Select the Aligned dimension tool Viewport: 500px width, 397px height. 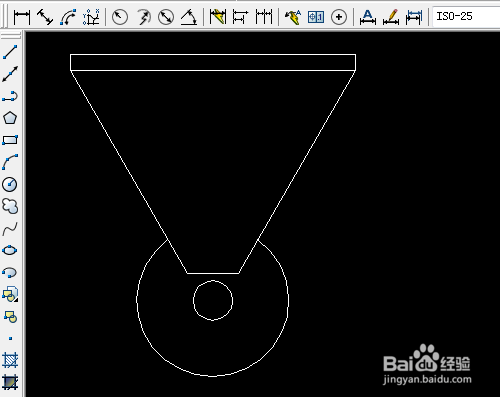(x=45, y=17)
